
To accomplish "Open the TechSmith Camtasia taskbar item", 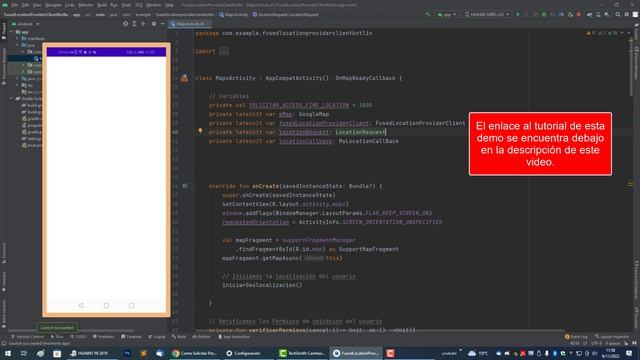I will pyautogui.click(x=302, y=353).
